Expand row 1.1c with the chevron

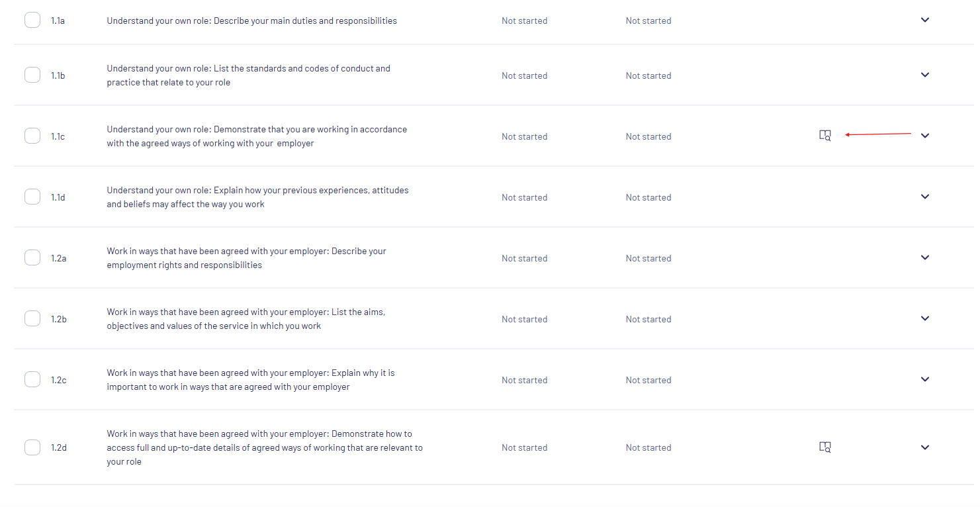(925, 136)
